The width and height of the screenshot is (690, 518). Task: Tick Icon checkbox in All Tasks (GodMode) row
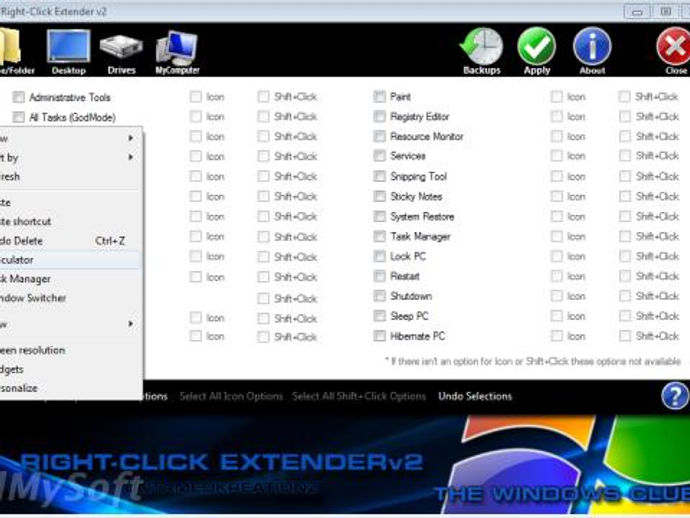(x=195, y=116)
